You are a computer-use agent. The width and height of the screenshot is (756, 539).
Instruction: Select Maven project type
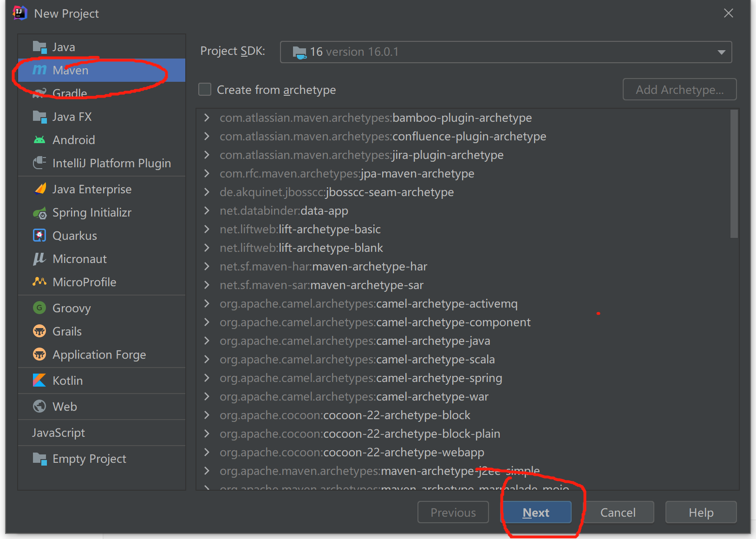pyautogui.click(x=102, y=70)
